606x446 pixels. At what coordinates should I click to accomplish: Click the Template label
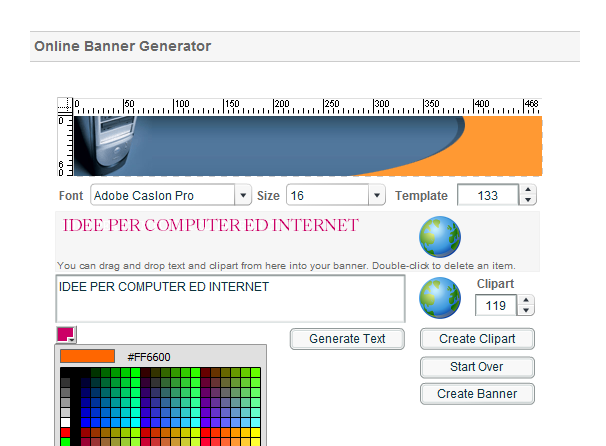coord(421,196)
